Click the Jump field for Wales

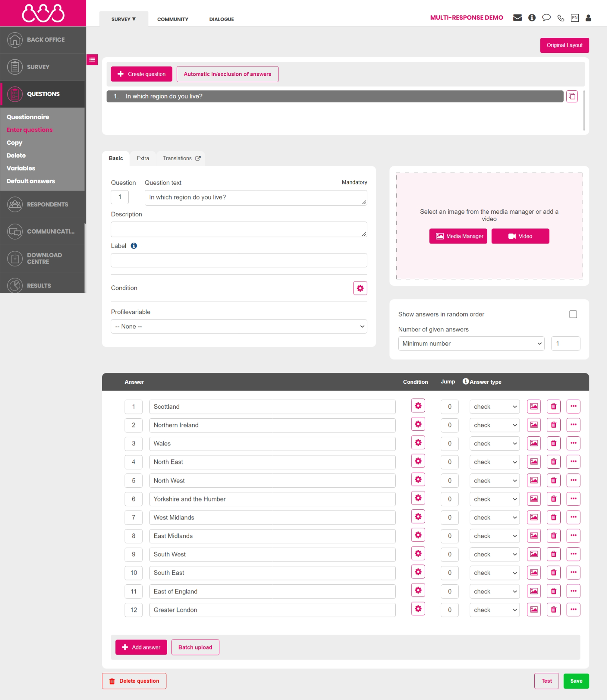pyautogui.click(x=450, y=444)
